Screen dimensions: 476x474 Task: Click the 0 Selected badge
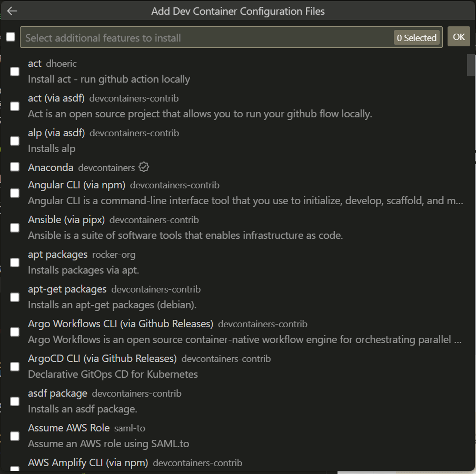417,38
